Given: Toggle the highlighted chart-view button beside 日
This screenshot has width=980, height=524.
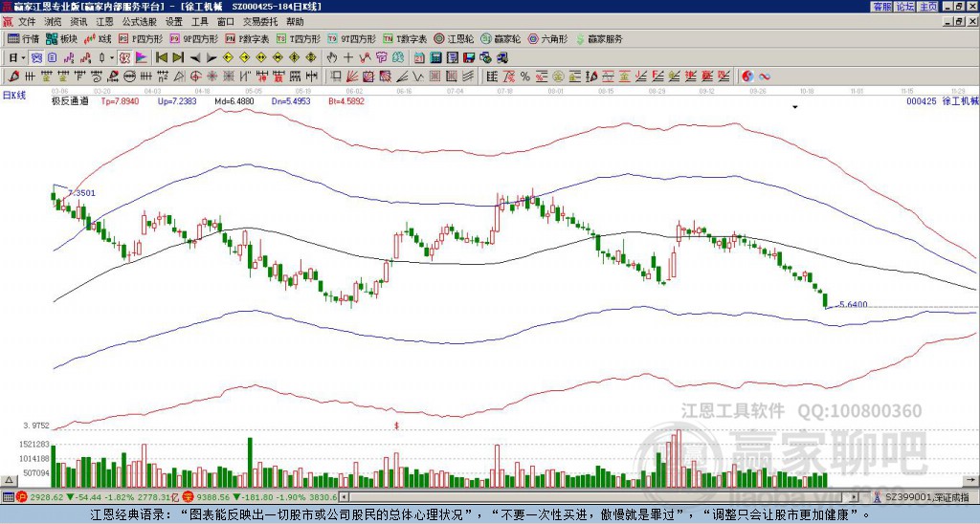Looking at the screenshot, I should 37,57.
